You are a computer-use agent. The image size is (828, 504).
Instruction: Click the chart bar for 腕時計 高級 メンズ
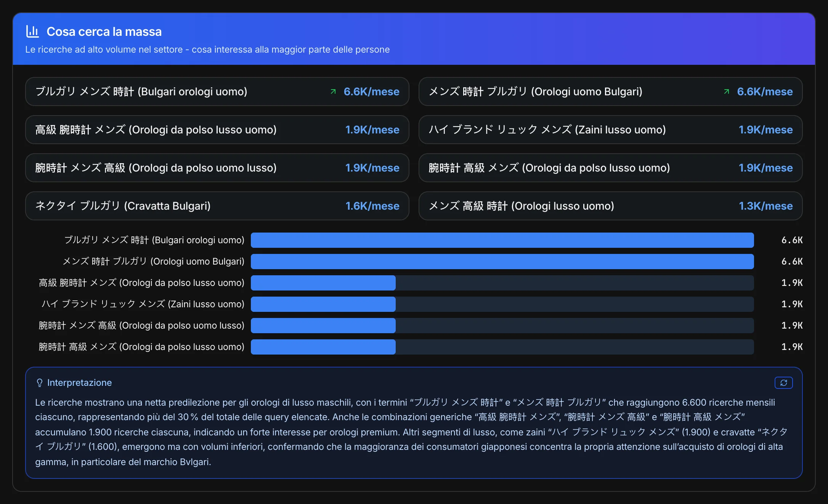pos(323,347)
